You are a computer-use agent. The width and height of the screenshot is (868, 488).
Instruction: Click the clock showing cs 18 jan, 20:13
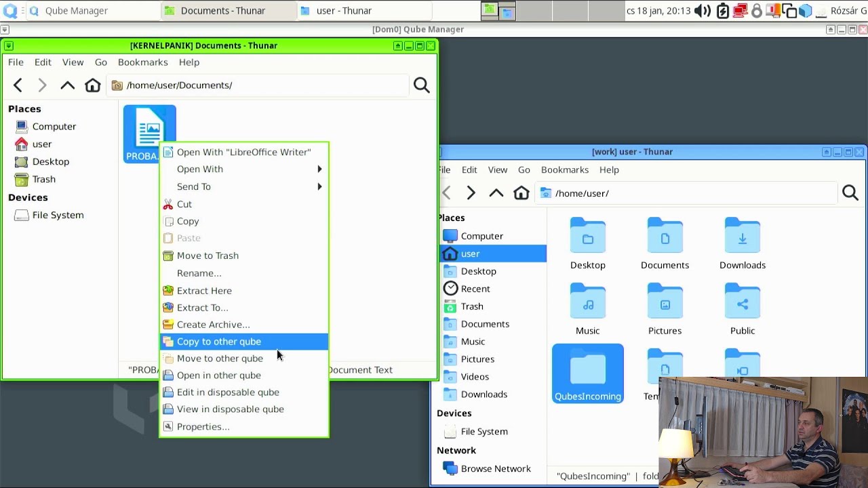pos(658,11)
